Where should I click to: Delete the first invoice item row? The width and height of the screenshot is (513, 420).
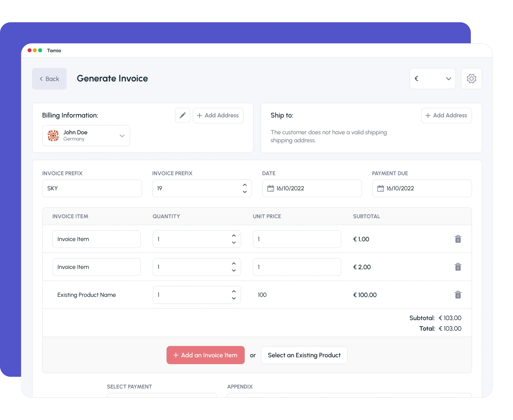(458, 239)
